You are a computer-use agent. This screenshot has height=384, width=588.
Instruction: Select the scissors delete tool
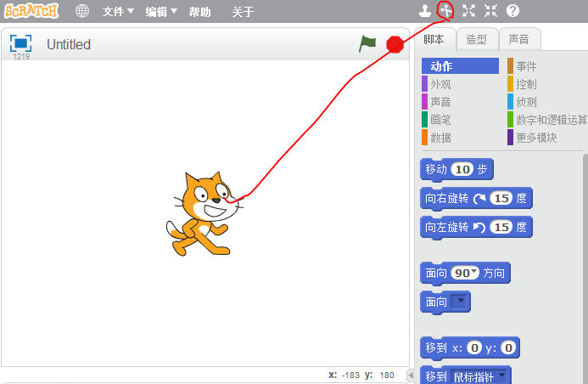coord(445,10)
